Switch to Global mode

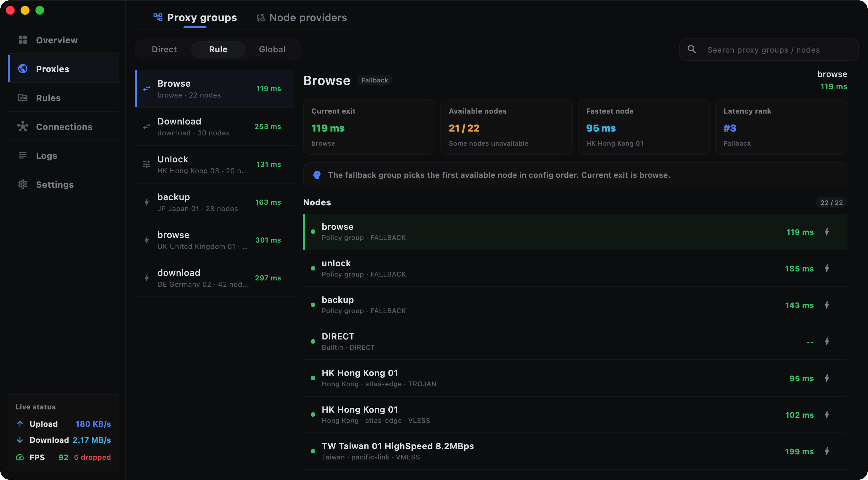(x=272, y=49)
